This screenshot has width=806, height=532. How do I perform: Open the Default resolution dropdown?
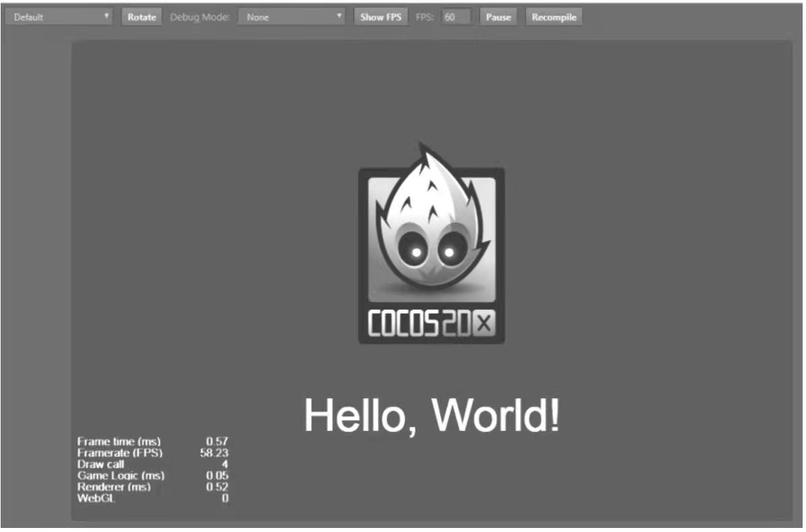point(59,17)
